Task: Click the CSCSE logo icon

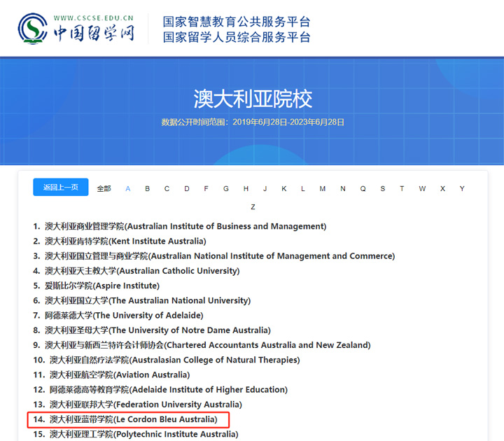Action: tap(33, 29)
